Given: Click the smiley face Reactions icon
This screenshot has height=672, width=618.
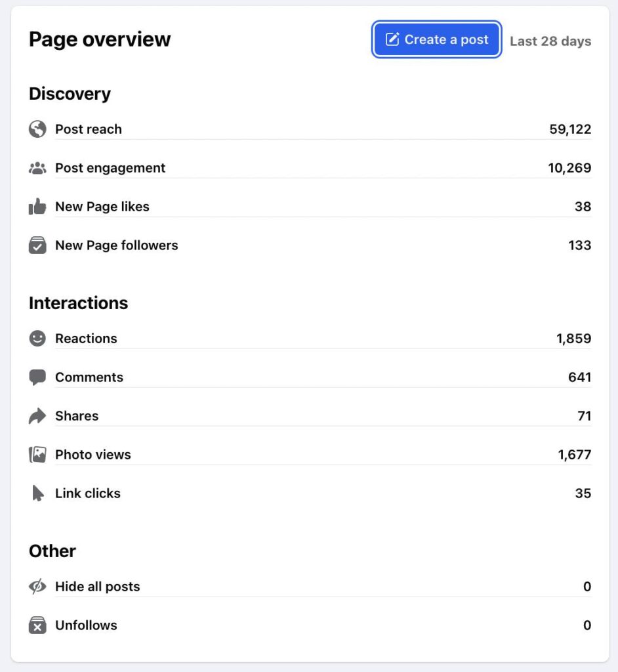Looking at the screenshot, I should [x=37, y=339].
